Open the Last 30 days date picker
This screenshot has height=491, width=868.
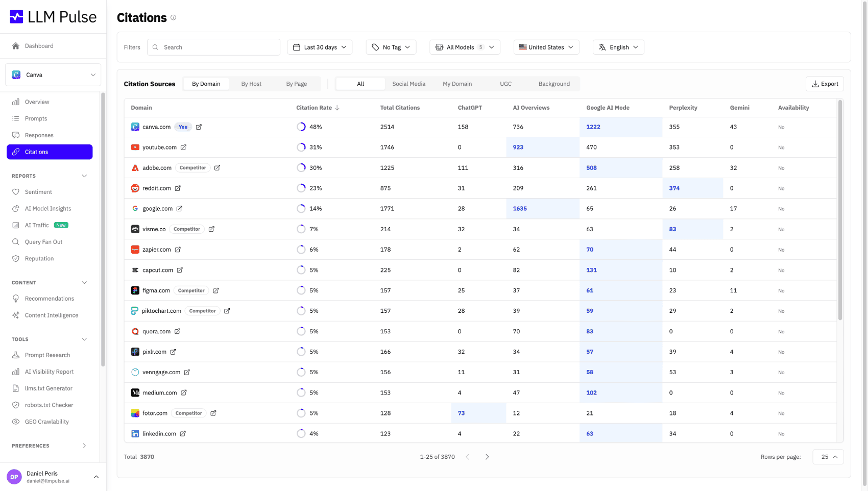320,47
